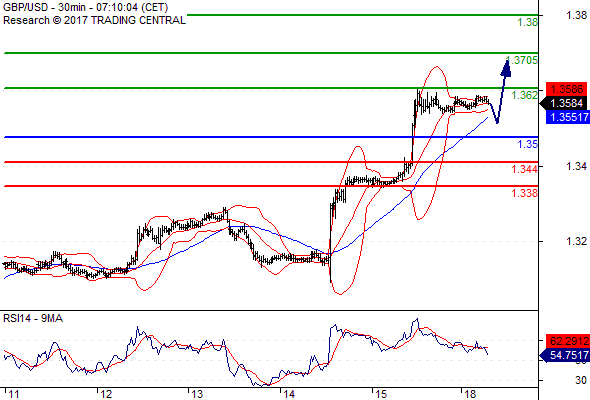This screenshot has height=400, width=590.
Task: Click the green 1.362 resistance label
Action: (525, 95)
